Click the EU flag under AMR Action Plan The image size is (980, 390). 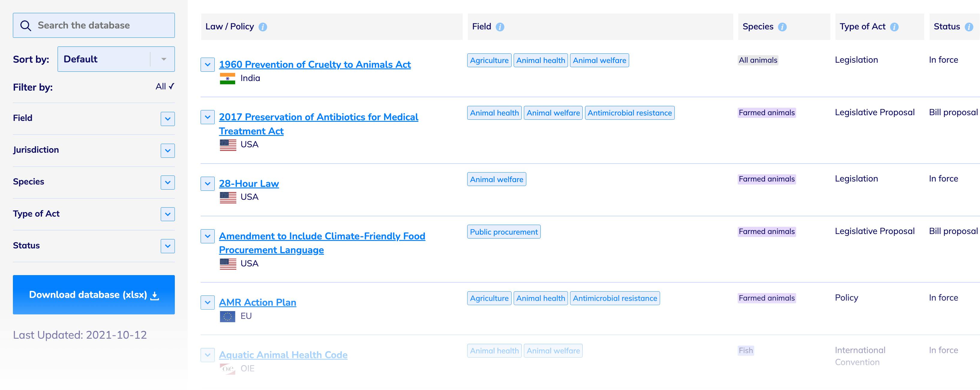(x=228, y=316)
